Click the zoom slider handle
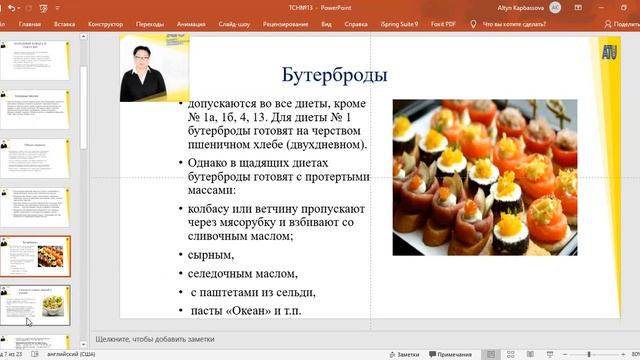This screenshot has height=360, width=640. pos(589,355)
